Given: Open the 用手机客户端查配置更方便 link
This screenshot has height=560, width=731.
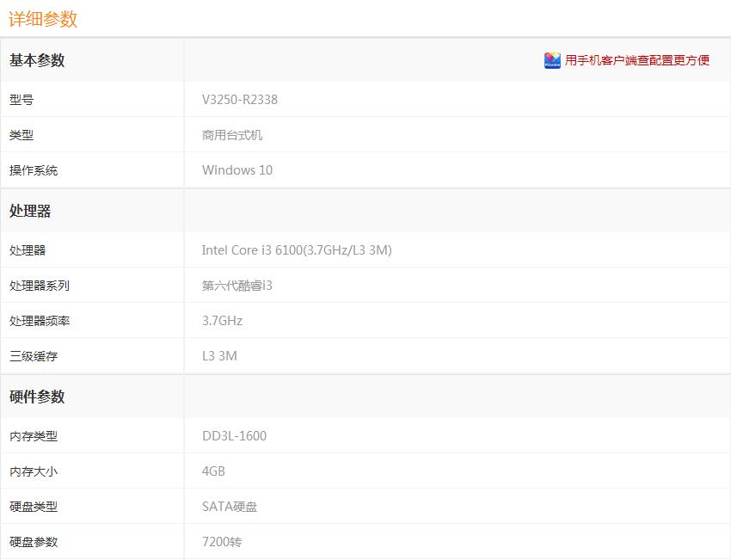Looking at the screenshot, I should 636,60.
